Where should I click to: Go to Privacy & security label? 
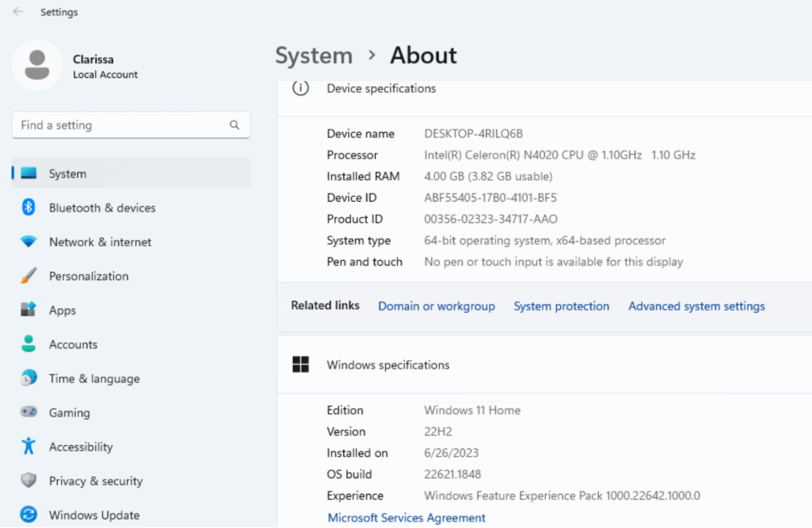pyautogui.click(x=96, y=481)
